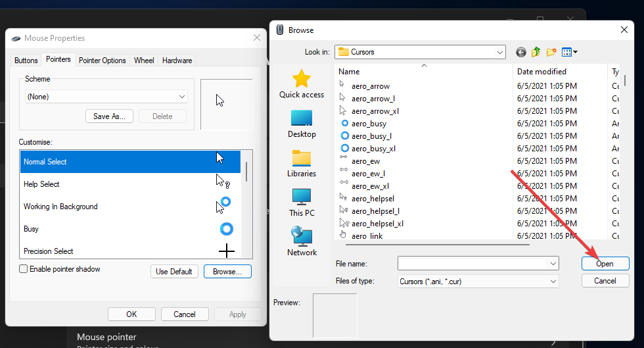Image resolution: width=644 pixels, height=348 pixels.
Task: Click OK in Mouse Properties
Action: pyautogui.click(x=131, y=314)
